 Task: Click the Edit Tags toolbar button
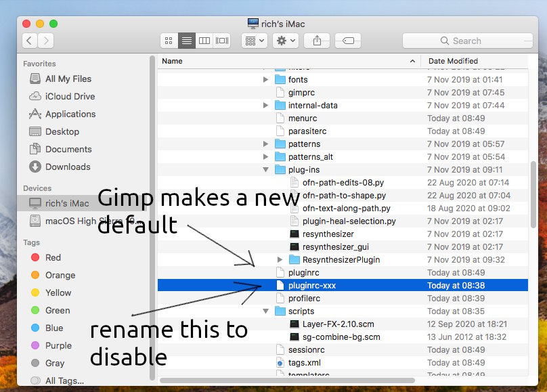[x=348, y=41]
